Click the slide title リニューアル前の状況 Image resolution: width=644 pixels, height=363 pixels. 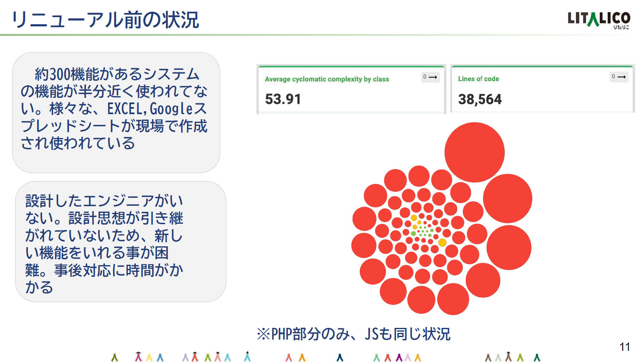[x=105, y=20]
